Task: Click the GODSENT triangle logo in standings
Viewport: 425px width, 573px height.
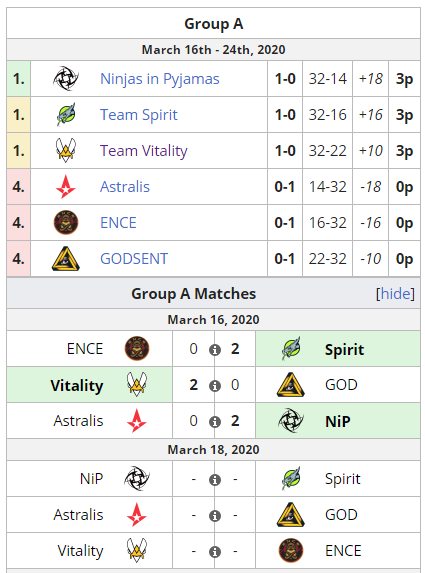Action: click(x=66, y=258)
